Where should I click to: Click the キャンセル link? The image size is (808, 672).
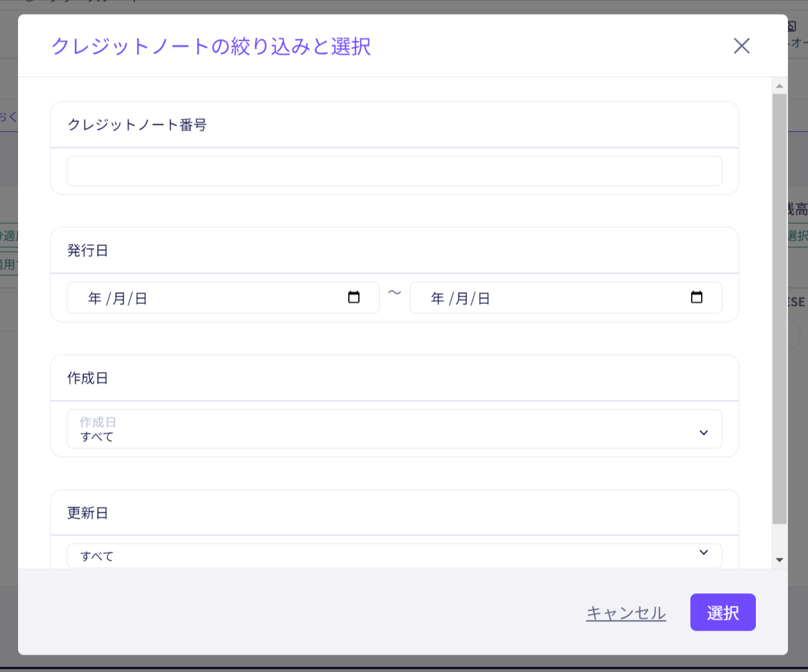coord(626,613)
